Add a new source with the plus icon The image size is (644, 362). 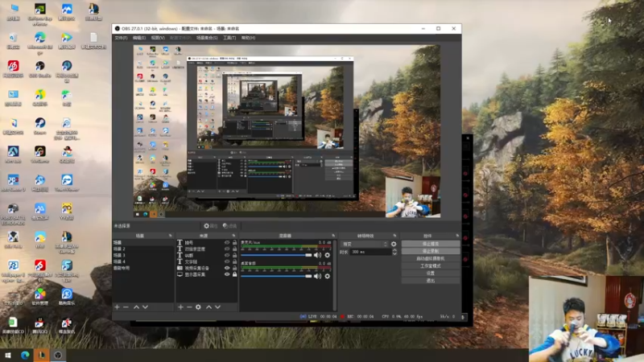click(180, 307)
